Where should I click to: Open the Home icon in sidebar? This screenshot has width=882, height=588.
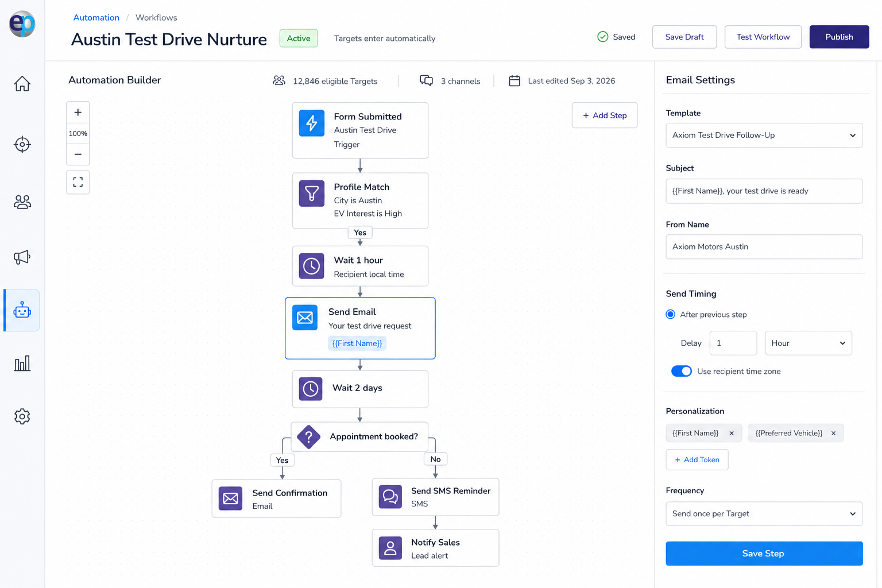[22, 84]
